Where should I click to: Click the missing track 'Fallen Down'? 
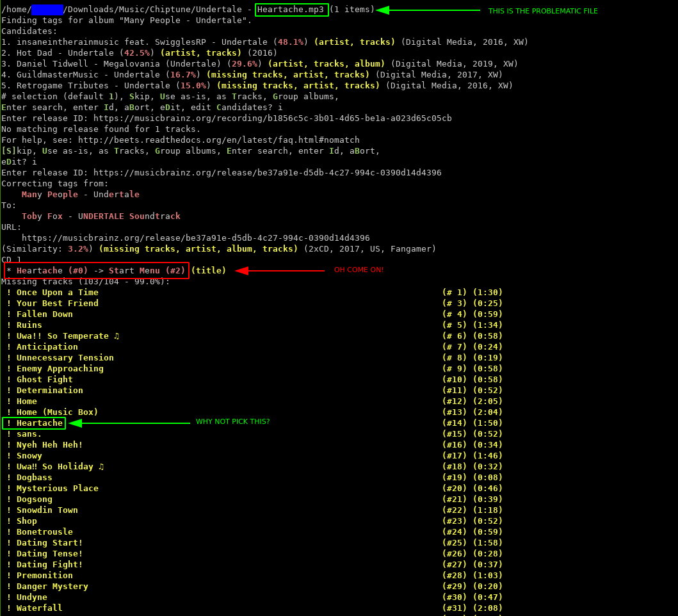(45, 314)
